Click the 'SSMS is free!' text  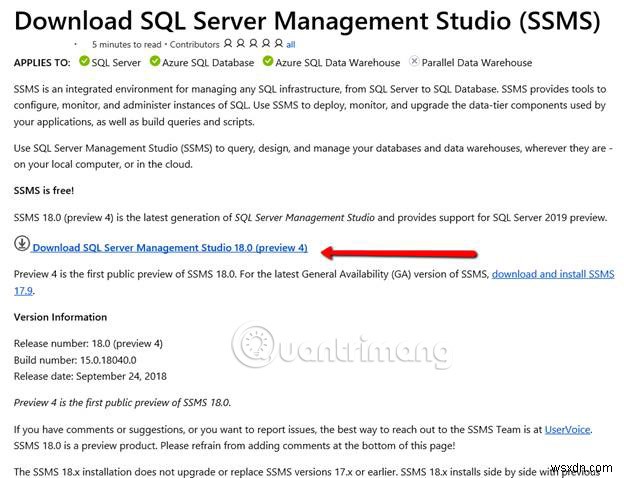coord(44,191)
